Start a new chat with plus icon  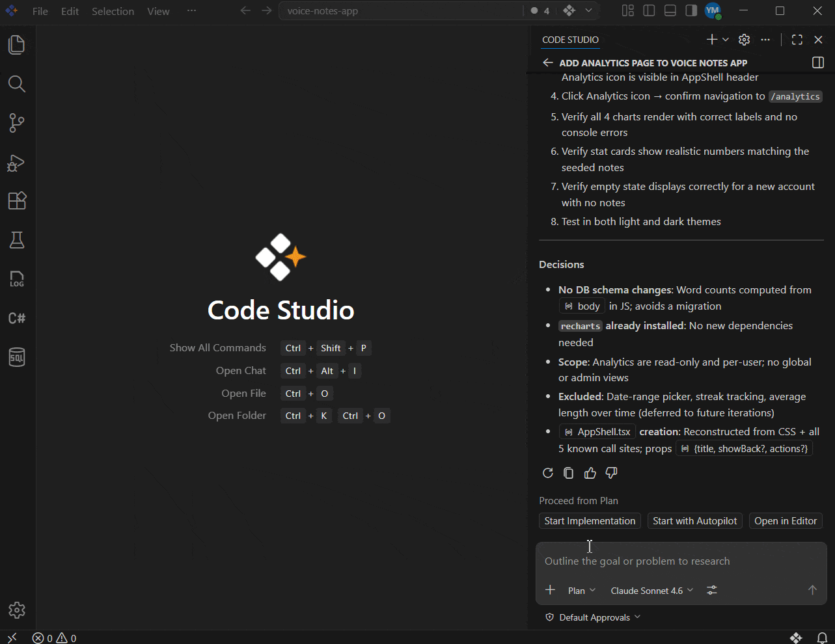pos(712,40)
